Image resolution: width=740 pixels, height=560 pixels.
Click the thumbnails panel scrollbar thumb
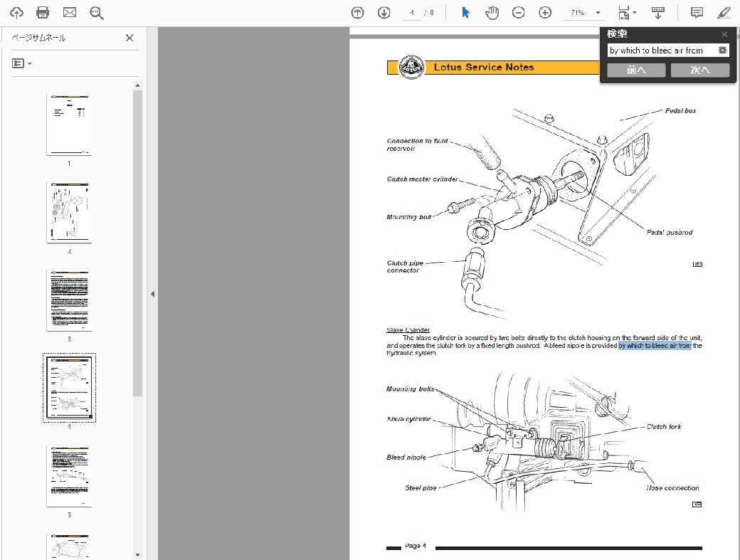(x=137, y=243)
